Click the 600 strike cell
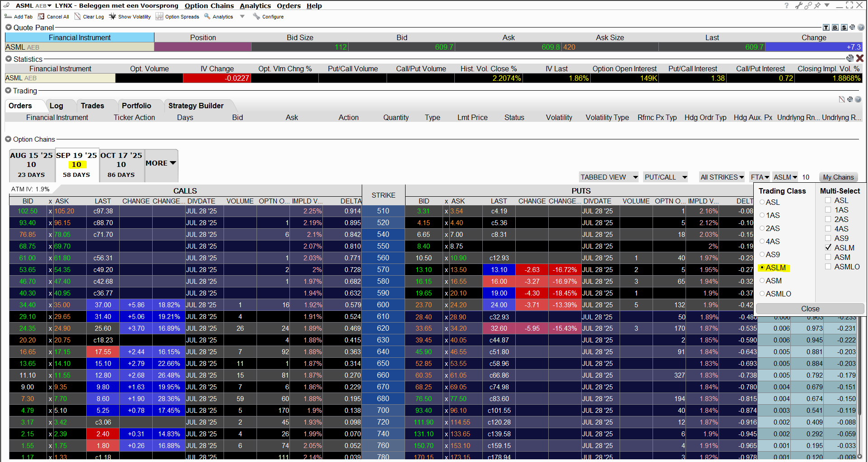This screenshot has width=868, height=462. 383,305
